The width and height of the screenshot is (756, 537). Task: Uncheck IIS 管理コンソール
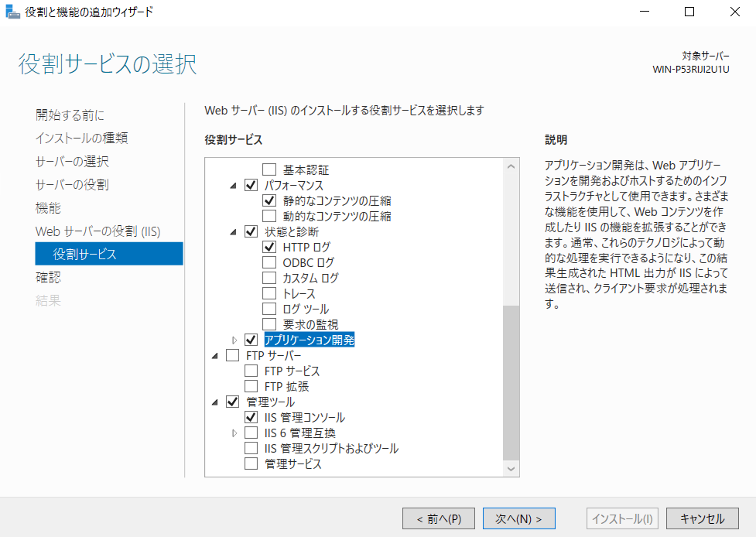coord(251,416)
